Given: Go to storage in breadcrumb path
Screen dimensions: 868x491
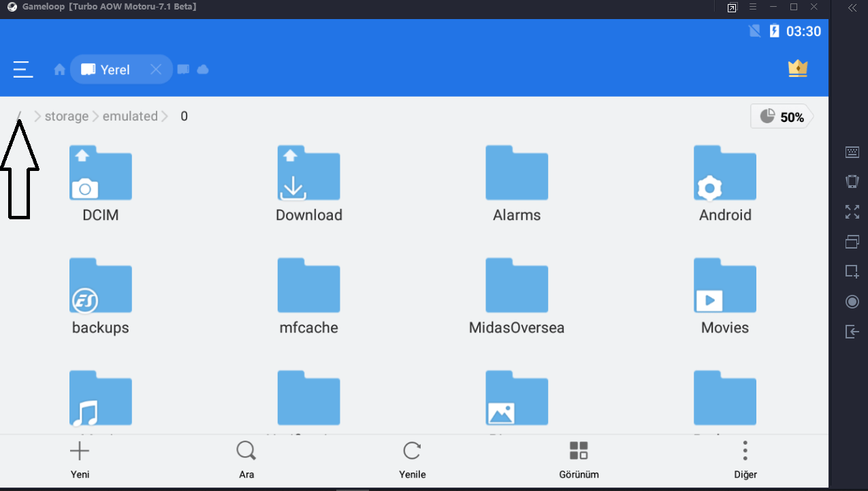Looking at the screenshot, I should [67, 116].
